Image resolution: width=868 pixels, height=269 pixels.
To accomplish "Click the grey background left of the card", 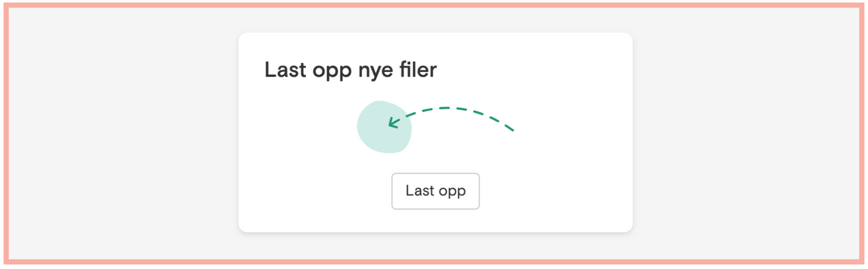I will coord(122,134).
